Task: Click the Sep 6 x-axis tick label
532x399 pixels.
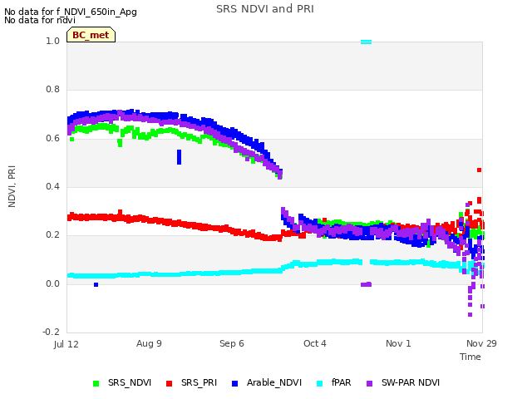Action: point(232,343)
